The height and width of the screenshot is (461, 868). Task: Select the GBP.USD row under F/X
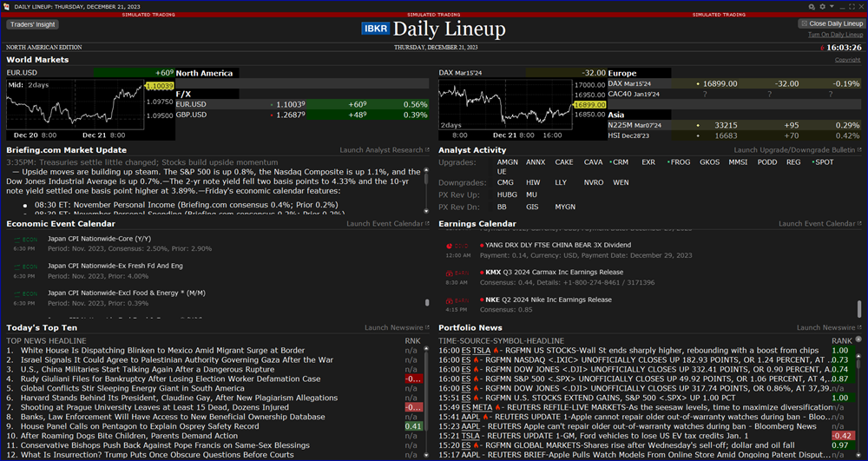pos(302,115)
